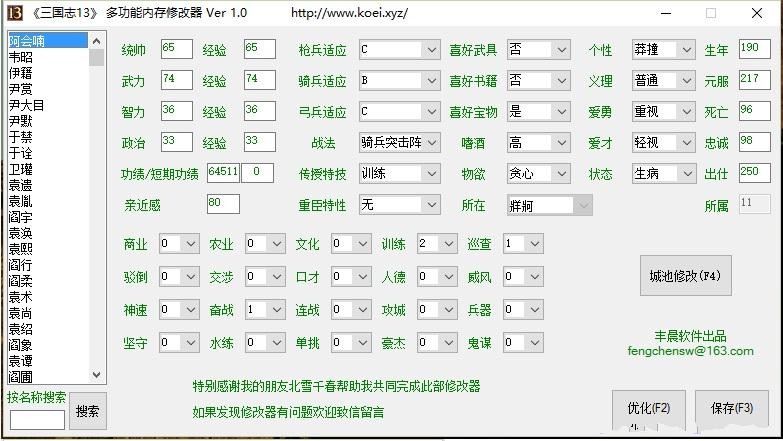Viewport: 783px width, 441px height.
Task: Open the 商业 level dropdown
Action: pyautogui.click(x=179, y=244)
